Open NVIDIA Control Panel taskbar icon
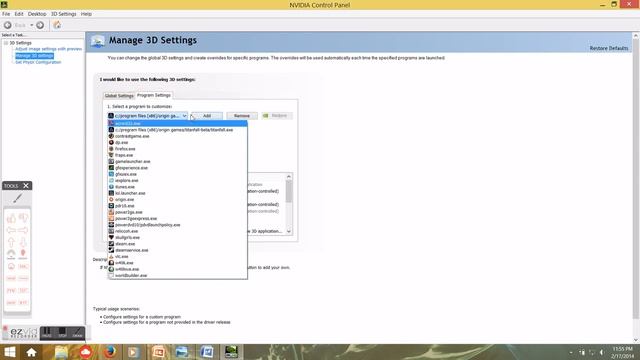640x360 pixels. [231, 352]
